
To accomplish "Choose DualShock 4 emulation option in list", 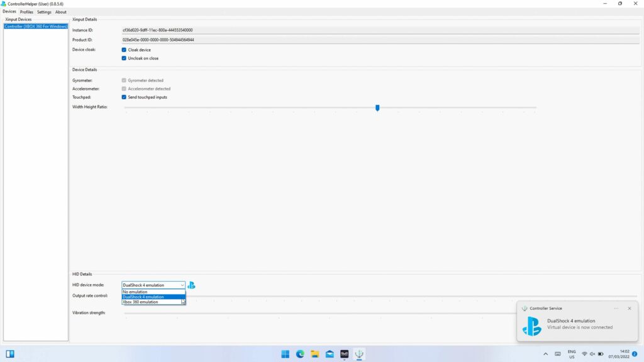I will (x=153, y=297).
